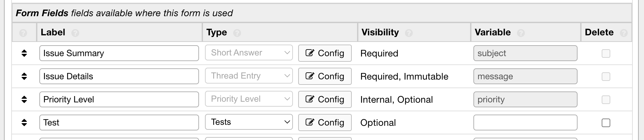Click Config button on Issue Details row

[325, 76]
